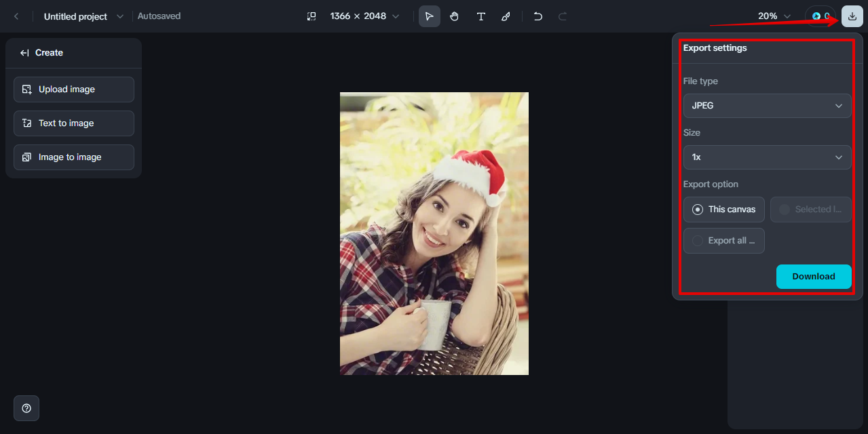This screenshot has height=434, width=868.
Task: Click the help question mark icon
Action: point(26,408)
